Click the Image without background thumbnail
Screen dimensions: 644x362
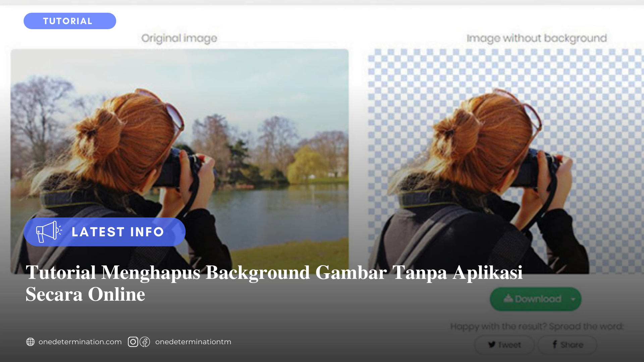506,161
